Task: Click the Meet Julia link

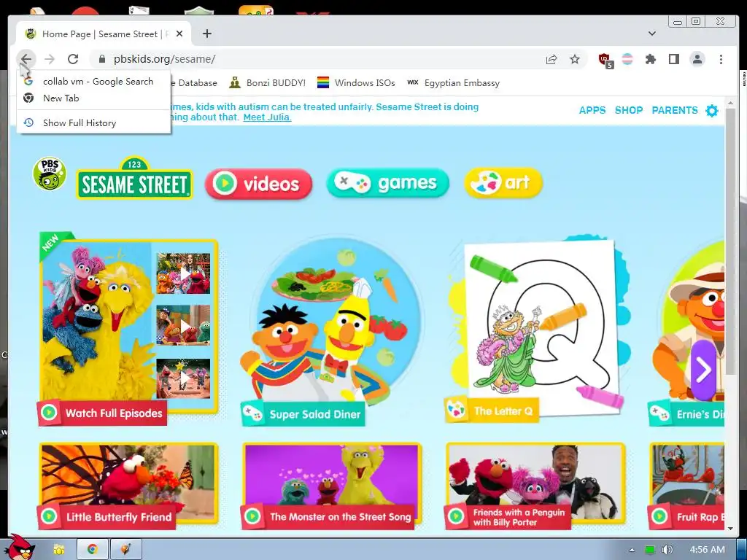Action: (267, 117)
